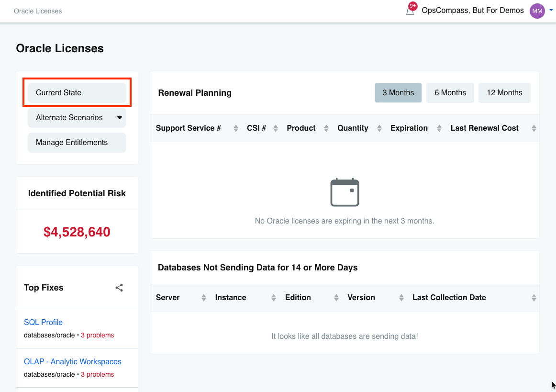Sort by Support Service # column arrows
This screenshot has width=556, height=392.
point(236,128)
